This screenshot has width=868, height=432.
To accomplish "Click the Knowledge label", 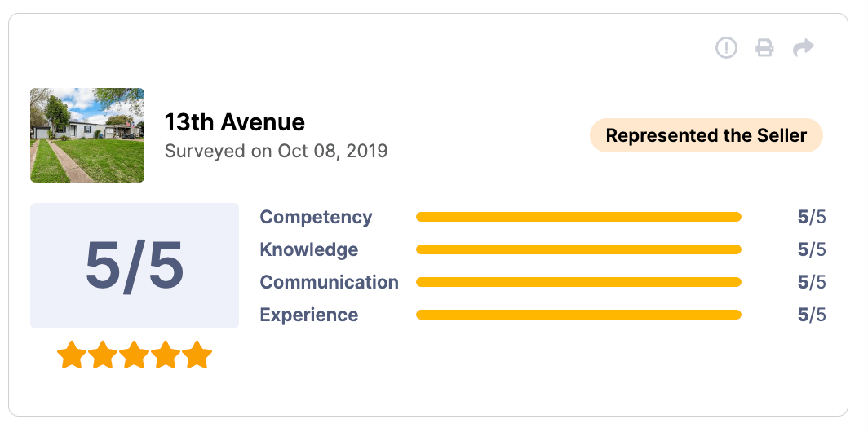I will click(308, 249).
